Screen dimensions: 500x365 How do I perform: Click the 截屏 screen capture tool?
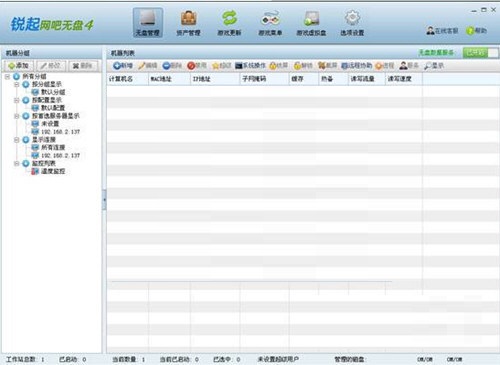(x=328, y=66)
